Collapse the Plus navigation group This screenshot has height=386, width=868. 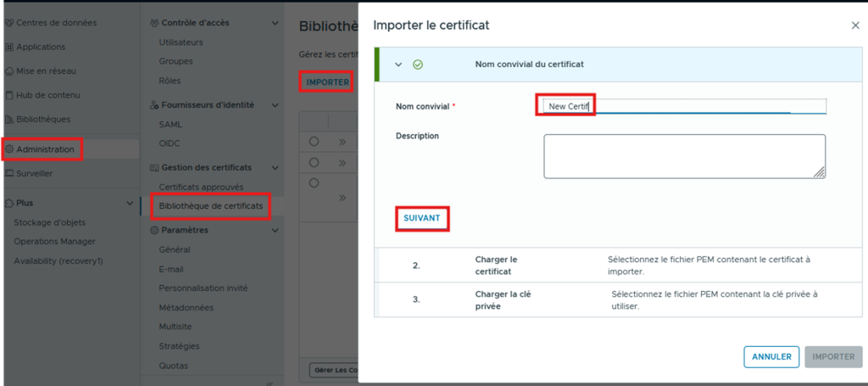pyautogui.click(x=129, y=204)
